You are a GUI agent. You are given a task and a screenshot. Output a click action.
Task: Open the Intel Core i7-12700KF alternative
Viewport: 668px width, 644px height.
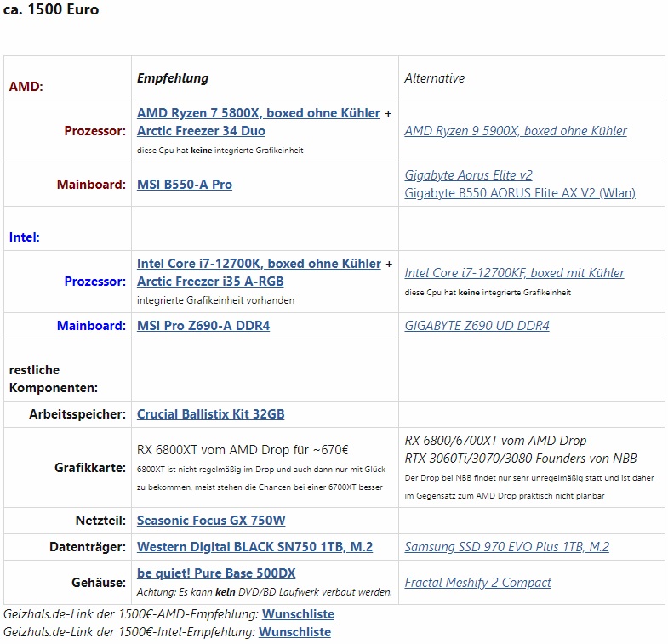pos(514,273)
